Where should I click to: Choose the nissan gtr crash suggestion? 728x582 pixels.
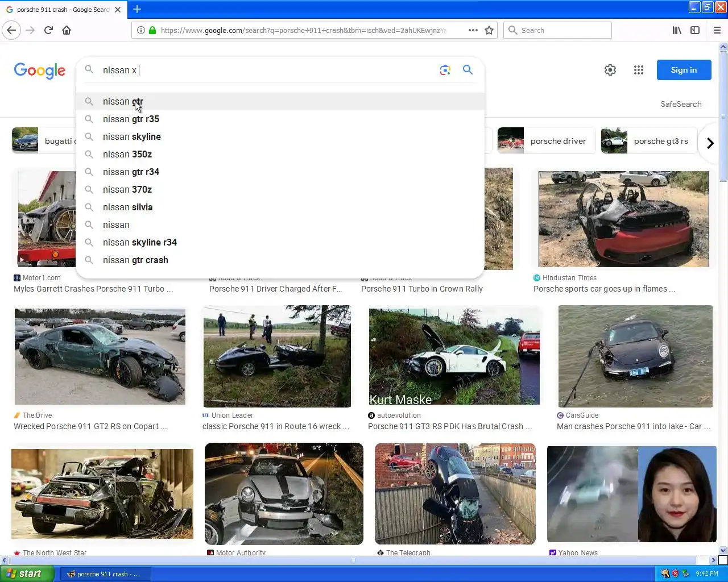coord(280,260)
